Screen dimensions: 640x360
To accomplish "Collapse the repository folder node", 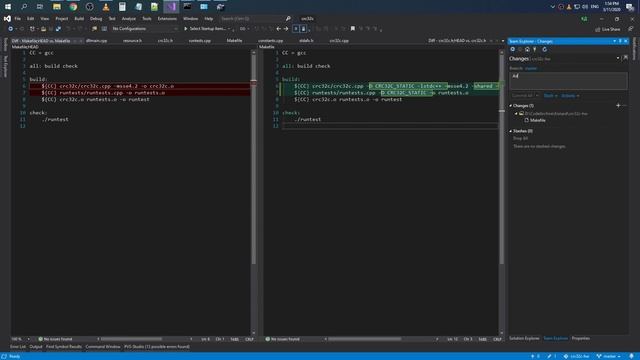I will click(x=516, y=113).
